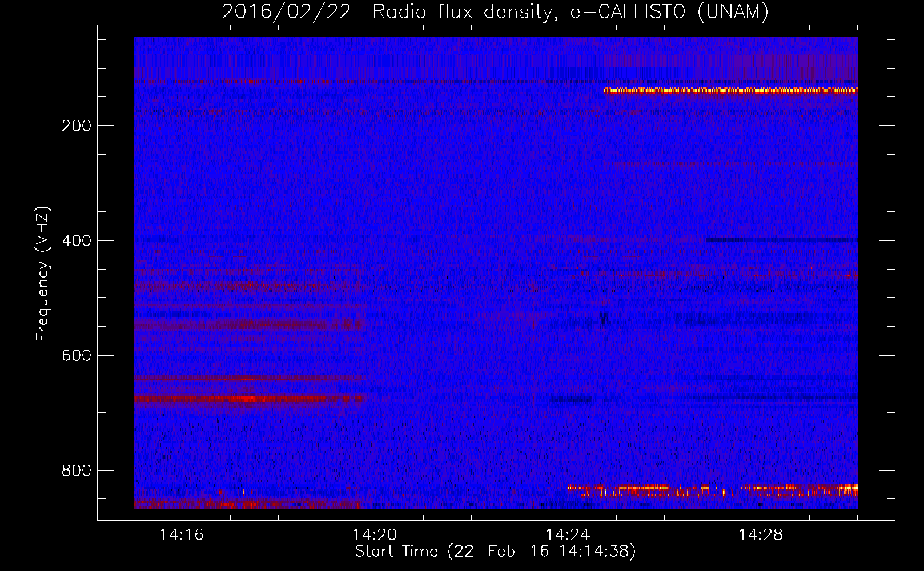Click the bright yellow emission band near 140 MHz

(730, 90)
